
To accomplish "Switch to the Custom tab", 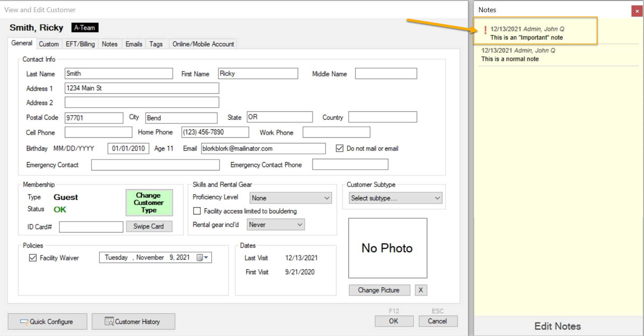I will [x=49, y=44].
